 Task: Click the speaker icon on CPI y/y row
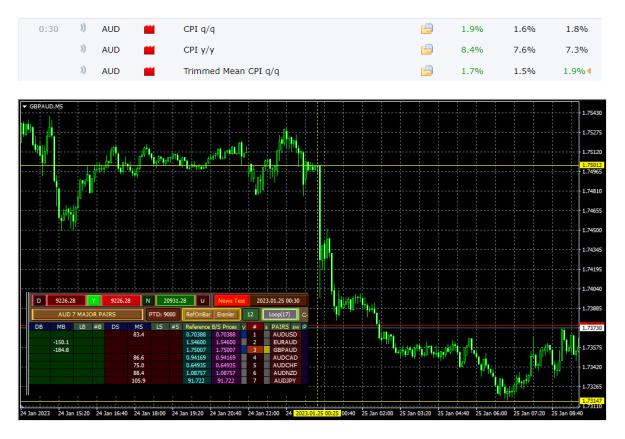coord(83,49)
